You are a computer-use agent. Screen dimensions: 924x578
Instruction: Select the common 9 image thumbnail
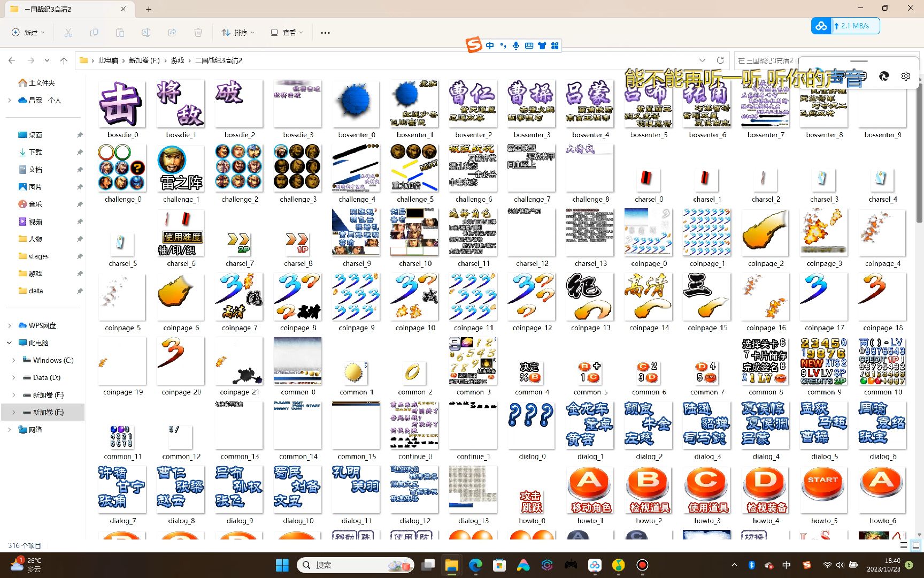[824, 361]
